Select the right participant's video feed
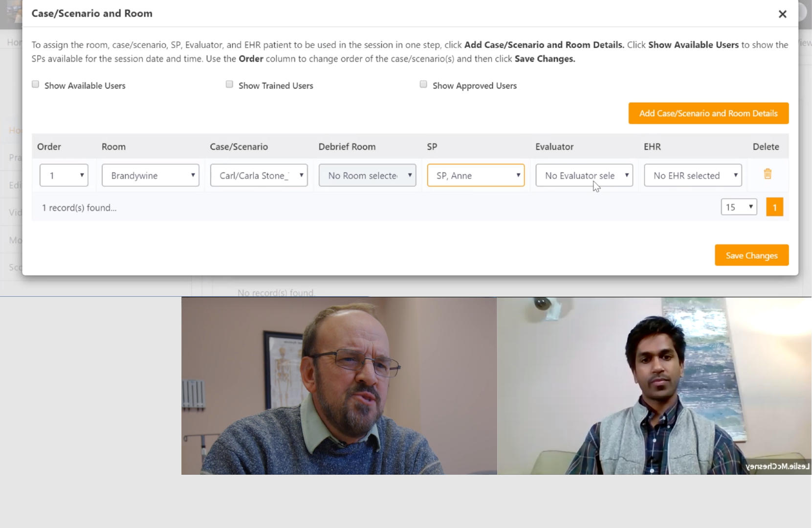The image size is (812, 528). coord(654,386)
